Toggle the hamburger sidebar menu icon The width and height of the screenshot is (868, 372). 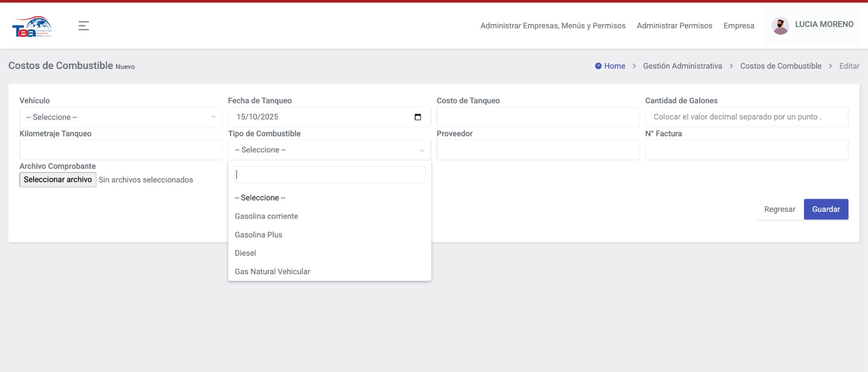(84, 26)
